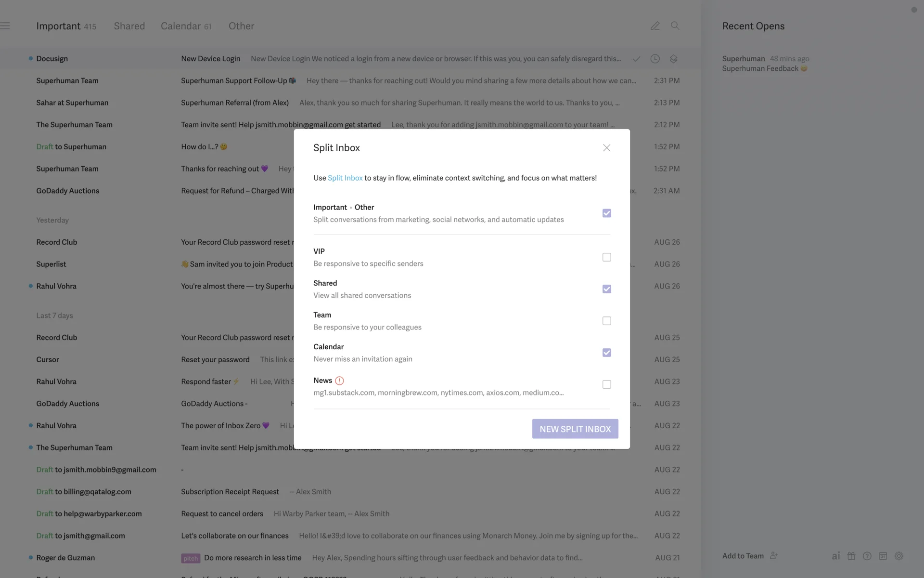Close the Split Inbox dialog
Image resolution: width=924 pixels, height=578 pixels.
click(x=606, y=148)
